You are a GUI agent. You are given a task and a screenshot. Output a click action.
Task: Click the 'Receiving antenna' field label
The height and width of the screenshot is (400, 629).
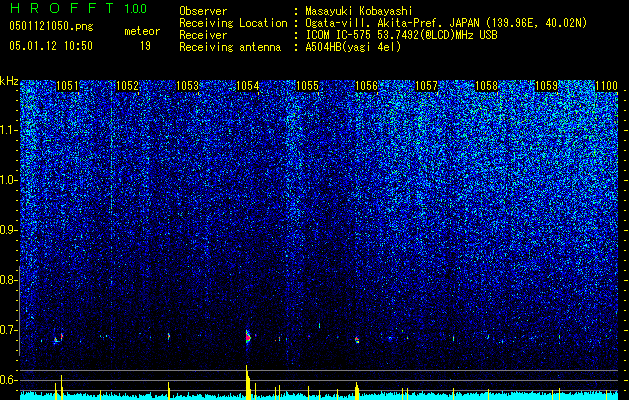coord(230,47)
